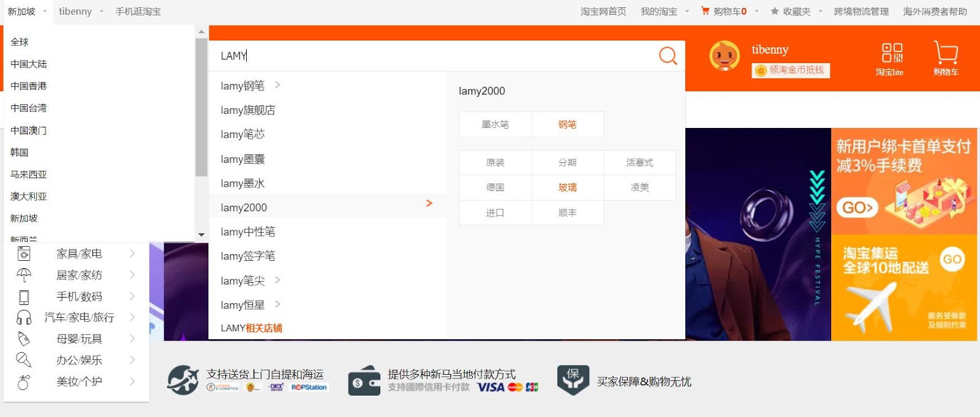Screen dimensions: 980x417
Task: Expand the lamy钢笔 suggestion arrow
Action: pos(277,85)
